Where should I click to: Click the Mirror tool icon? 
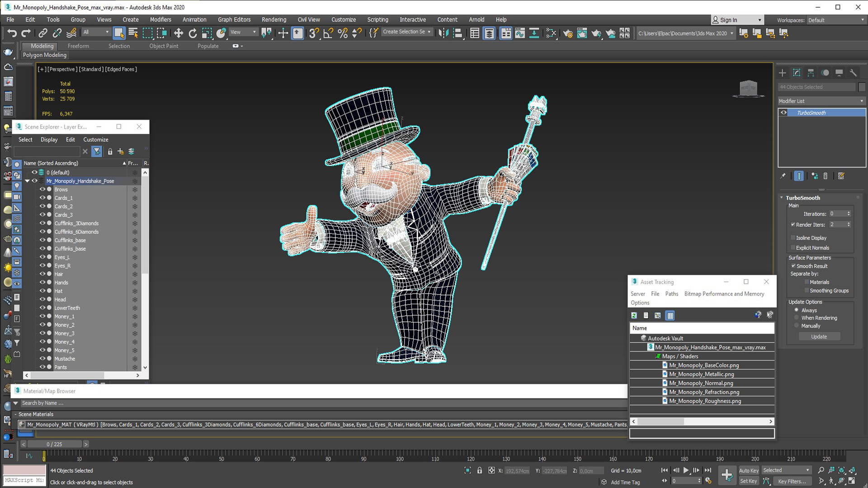tap(443, 33)
